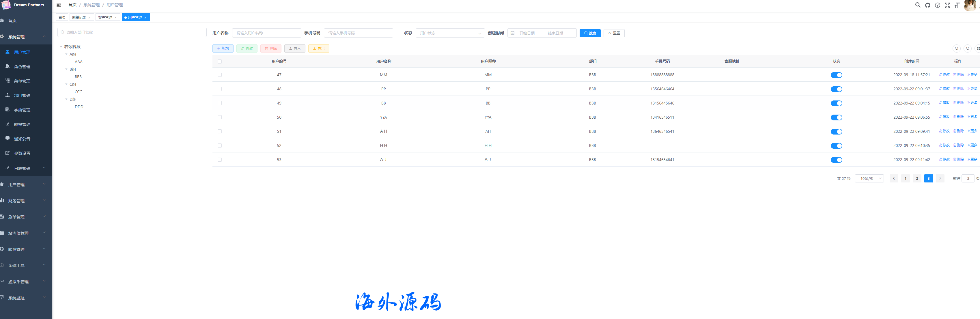This screenshot has height=319, width=980.
Task: Go to pagination page 2
Action: click(917, 178)
